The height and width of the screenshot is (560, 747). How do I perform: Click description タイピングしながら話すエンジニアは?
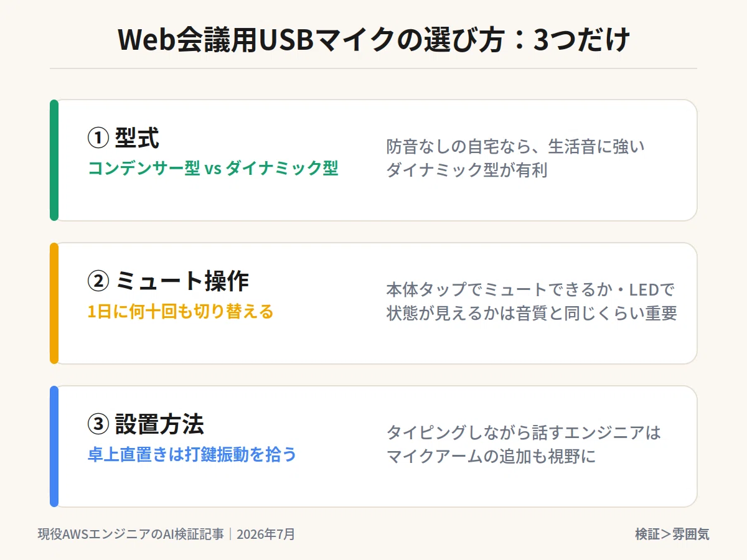pyautogui.click(x=524, y=433)
